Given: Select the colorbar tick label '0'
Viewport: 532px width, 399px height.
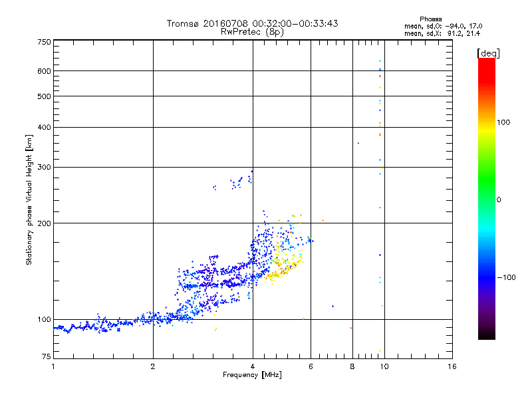Looking at the screenshot, I should tap(499, 200).
